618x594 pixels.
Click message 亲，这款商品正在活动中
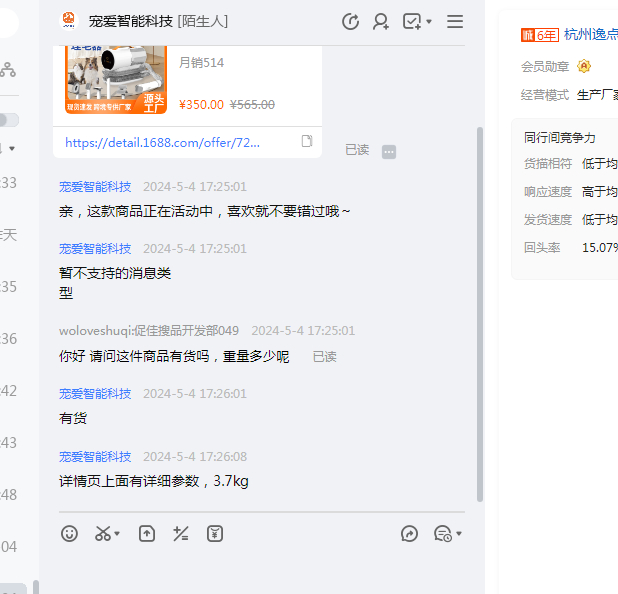(205, 211)
